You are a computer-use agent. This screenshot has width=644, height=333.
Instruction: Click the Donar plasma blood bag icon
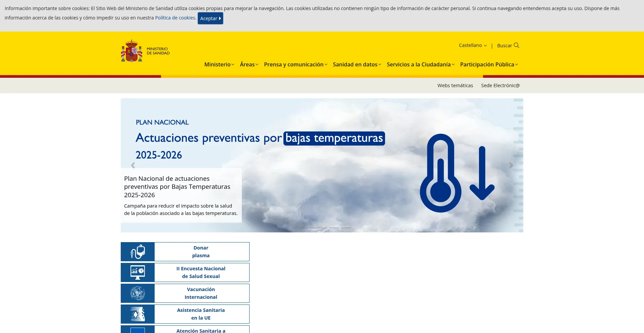[x=138, y=252]
